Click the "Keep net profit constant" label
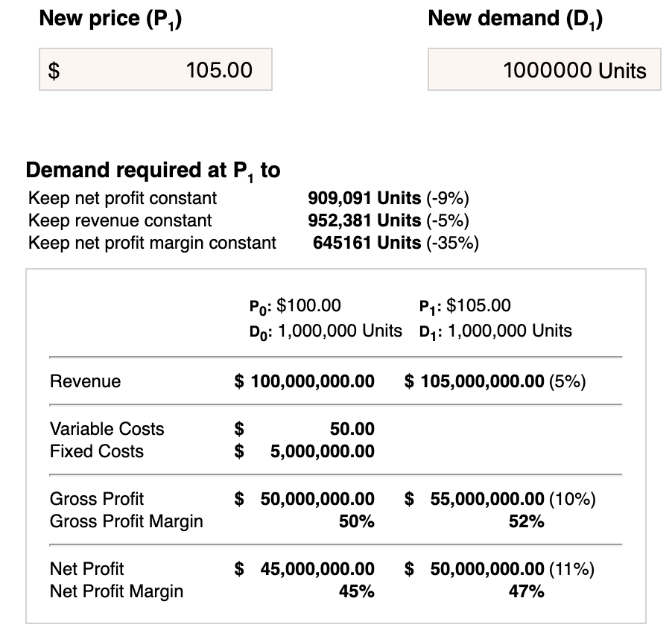 123,198
